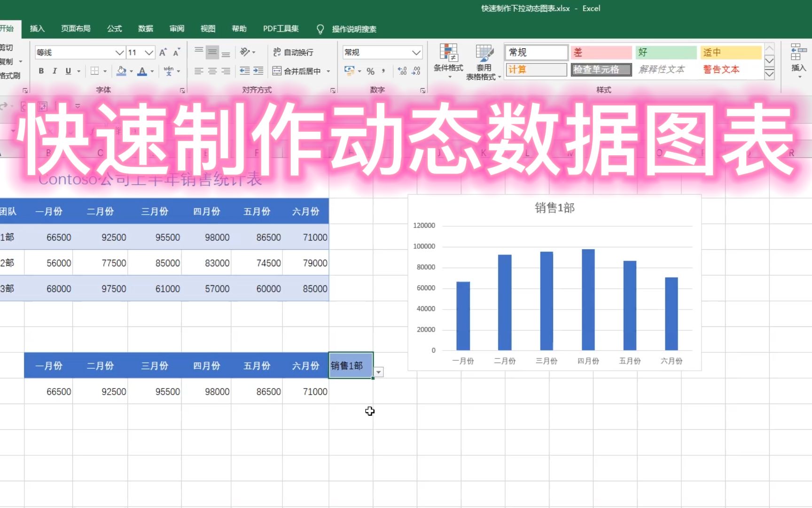Open the 常规 number format dropdown
This screenshot has width=812, height=508.
coord(416,52)
